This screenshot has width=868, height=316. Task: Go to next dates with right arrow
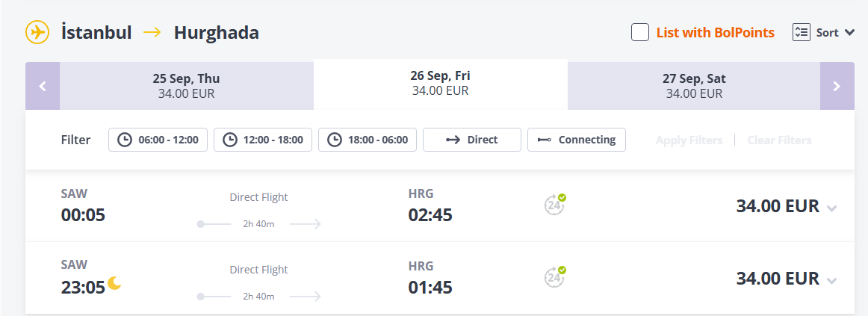point(837,86)
